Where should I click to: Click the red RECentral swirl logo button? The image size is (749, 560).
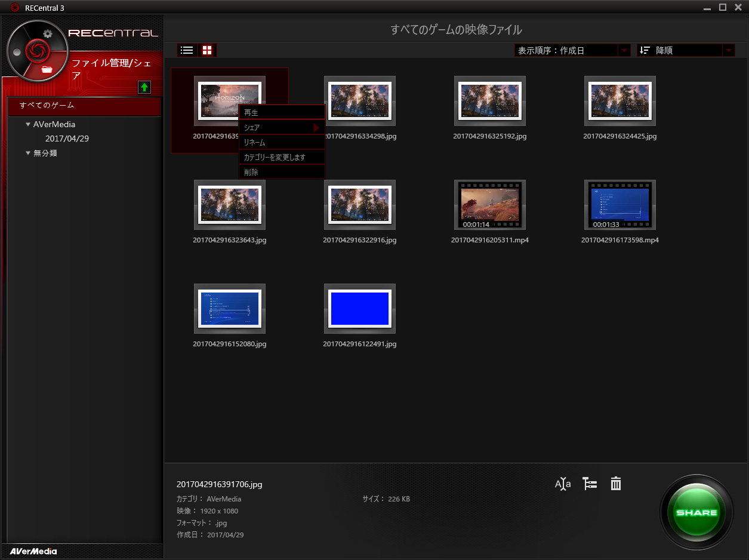38,51
